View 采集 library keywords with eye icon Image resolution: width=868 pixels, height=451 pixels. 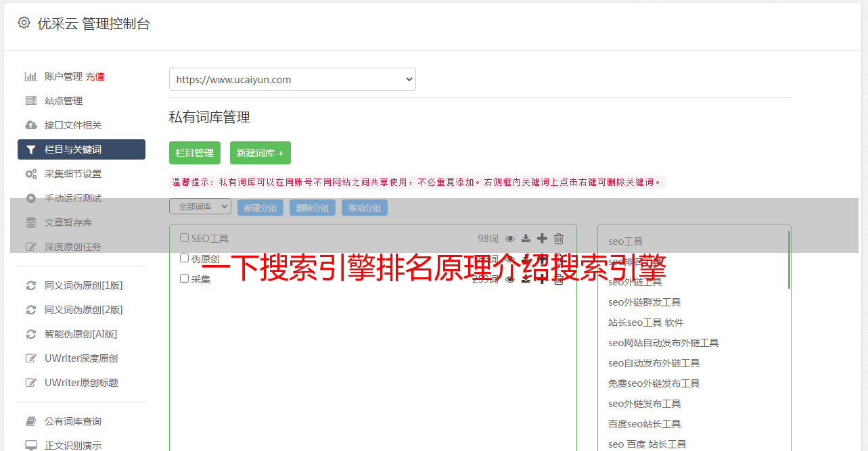click(x=510, y=279)
